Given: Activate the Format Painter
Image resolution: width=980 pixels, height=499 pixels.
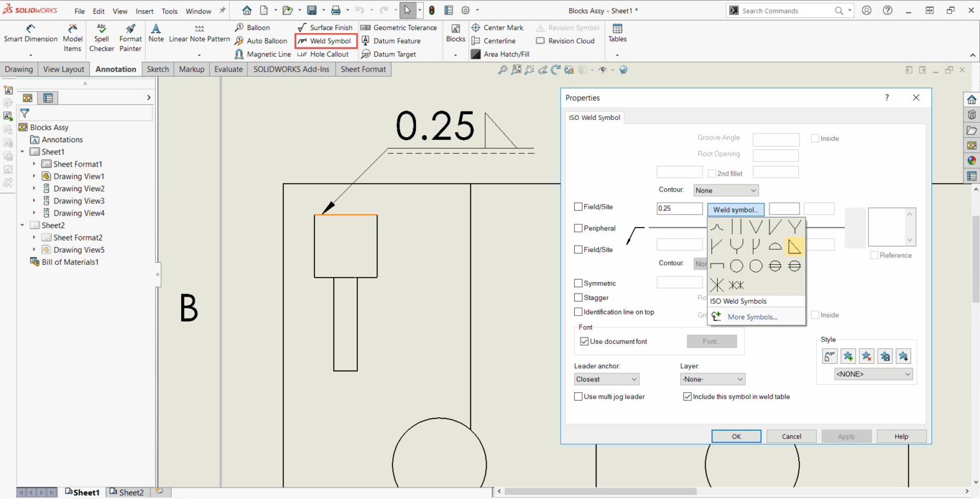Looking at the screenshot, I should (x=130, y=37).
